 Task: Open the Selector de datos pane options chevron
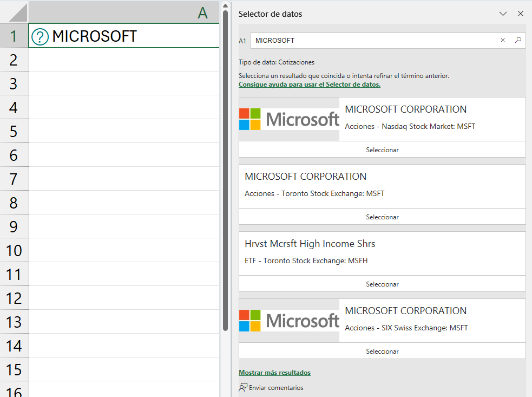point(503,14)
